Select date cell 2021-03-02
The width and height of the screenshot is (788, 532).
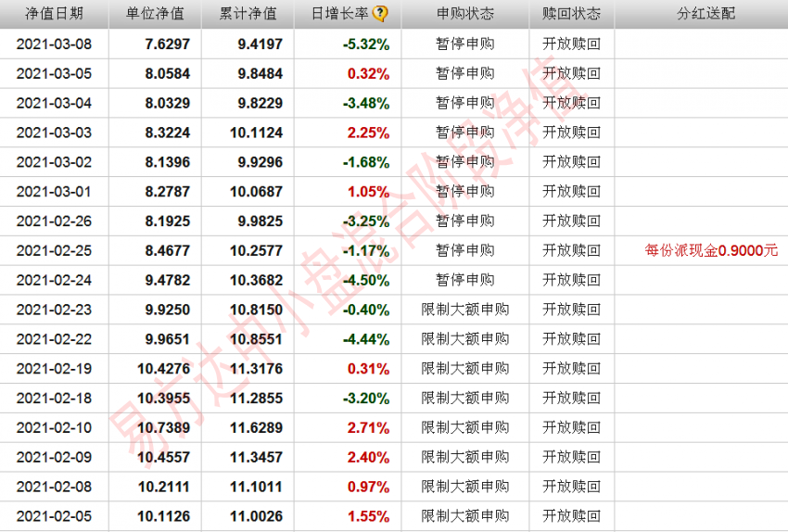[55, 162]
